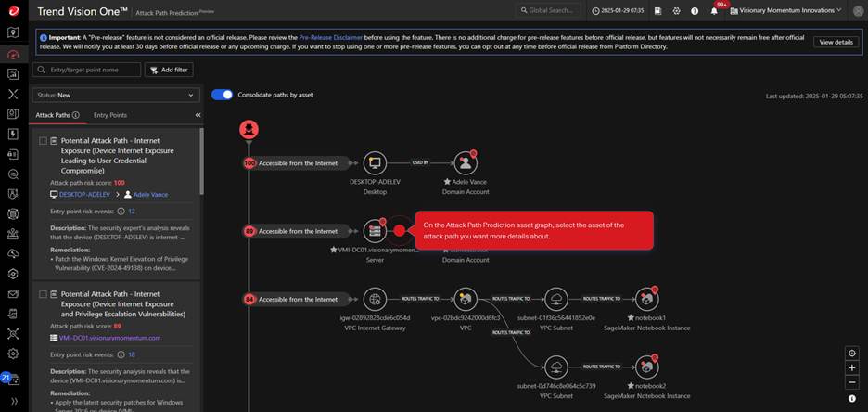Image resolution: width=868 pixels, height=412 pixels.
Task: Select the subnet-01f36c56441852e0e subnet node
Action: [556, 300]
